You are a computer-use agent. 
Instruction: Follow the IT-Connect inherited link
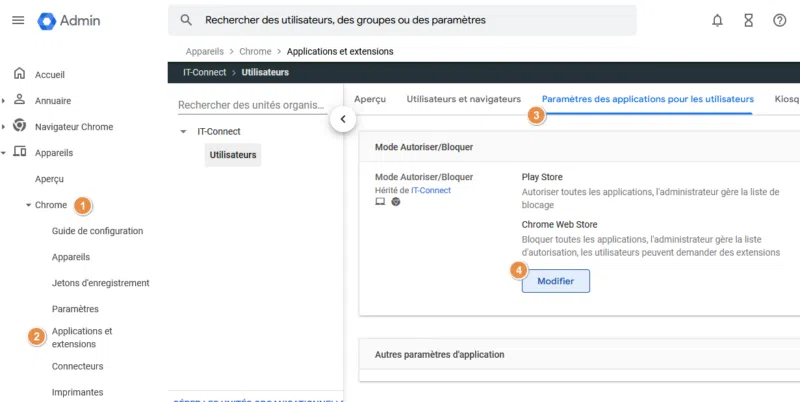pyautogui.click(x=431, y=190)
